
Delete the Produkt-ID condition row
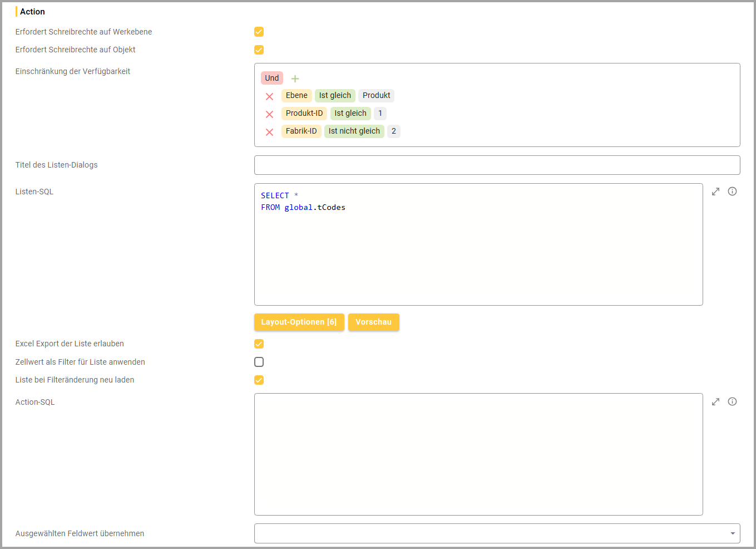pyautogui.click(x=269, y=114)
